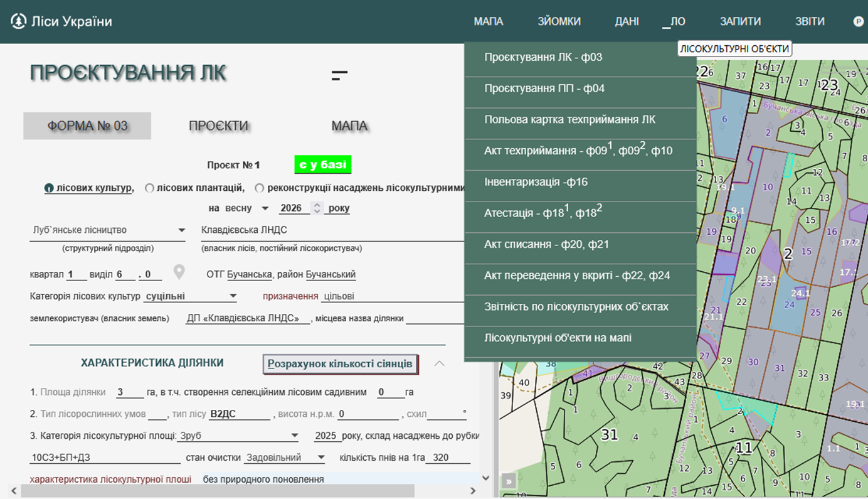The image size is (868, 499).
Task: Open ЗАПИТИ in top navigation
Action: coord(740,21)
